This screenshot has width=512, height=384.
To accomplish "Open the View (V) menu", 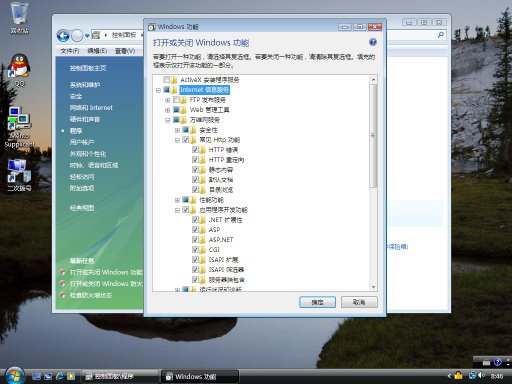I will coord(125,51).
